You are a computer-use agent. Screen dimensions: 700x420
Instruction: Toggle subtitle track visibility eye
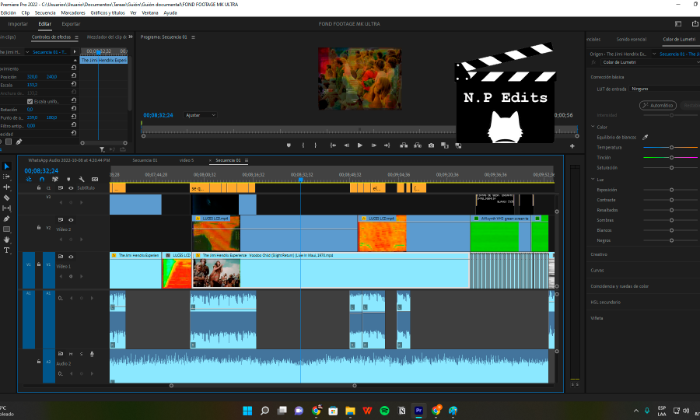[x=71, y=188]
